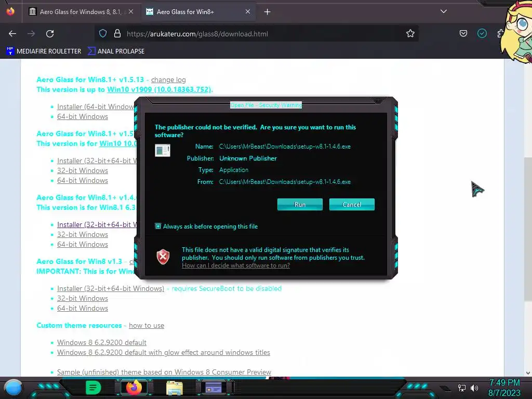The width and height of the screenshot is (532, 399).
Task: Click the browser forward arrow
Action: pyautogui.click(x=31, y=34)
